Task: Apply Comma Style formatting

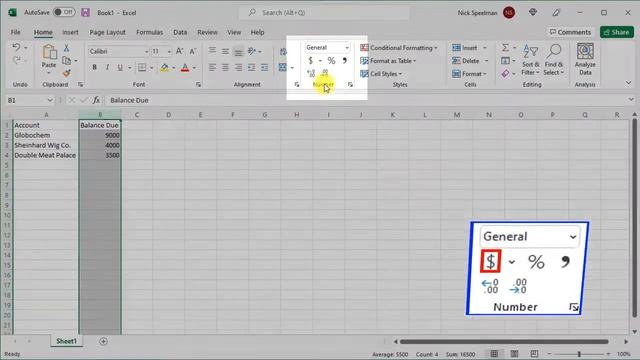Action: (345, 61)
